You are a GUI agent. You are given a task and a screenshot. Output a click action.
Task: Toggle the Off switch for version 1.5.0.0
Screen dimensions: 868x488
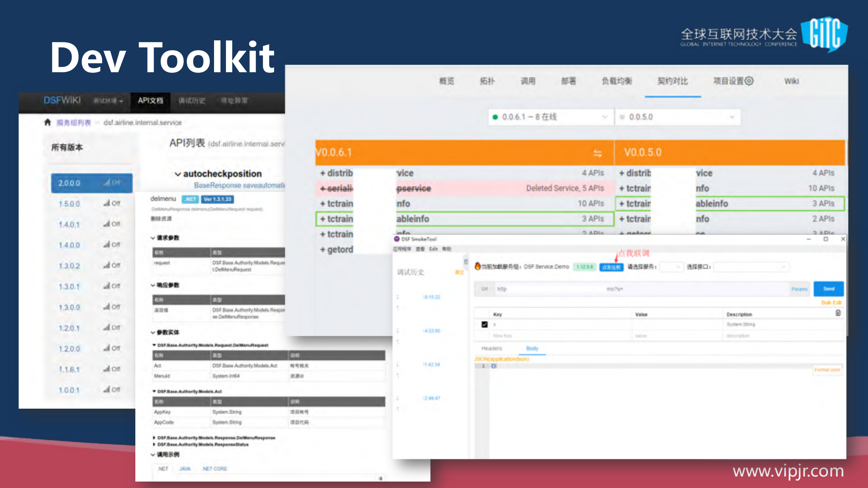(x=112, y=203)
